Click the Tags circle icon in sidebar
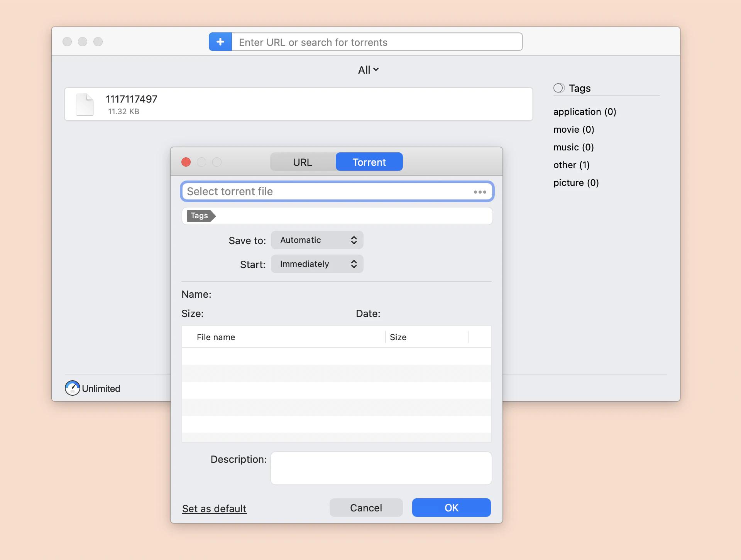Image resolution: width=741 pixels, height=560 pixels. [559, 88]
